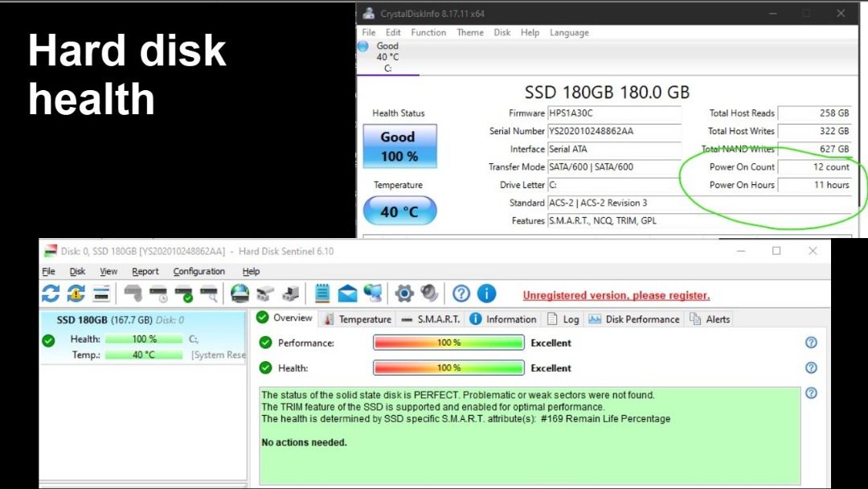
Task: Click the Good 100 % health status button
Action: pos(399,146)
